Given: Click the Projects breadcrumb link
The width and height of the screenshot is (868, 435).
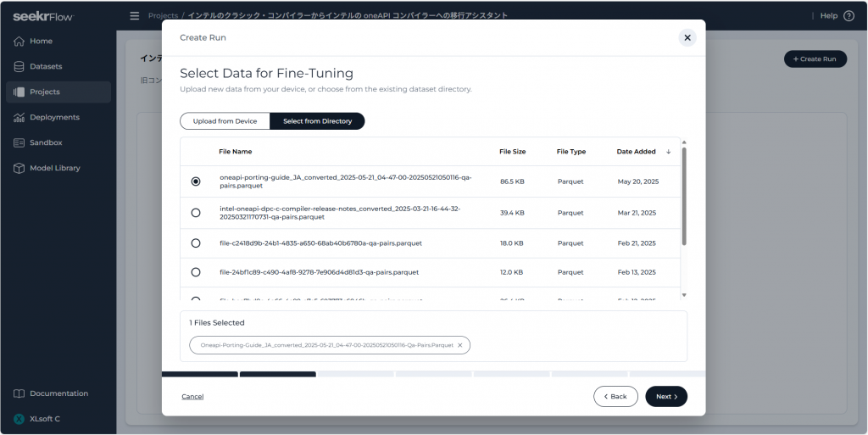Looking at the screenshot, I should pyautogui.click(x=163, y=15).
